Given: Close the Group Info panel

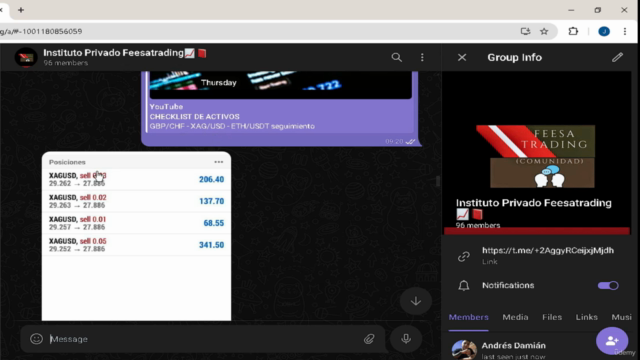Looking at the screenshot, I should pyautogui.click(x=462, y=58).
